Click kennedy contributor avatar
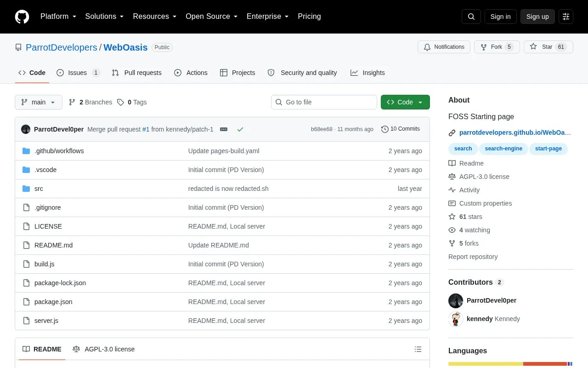Viewport: 588px width, 368px height. 456,319
